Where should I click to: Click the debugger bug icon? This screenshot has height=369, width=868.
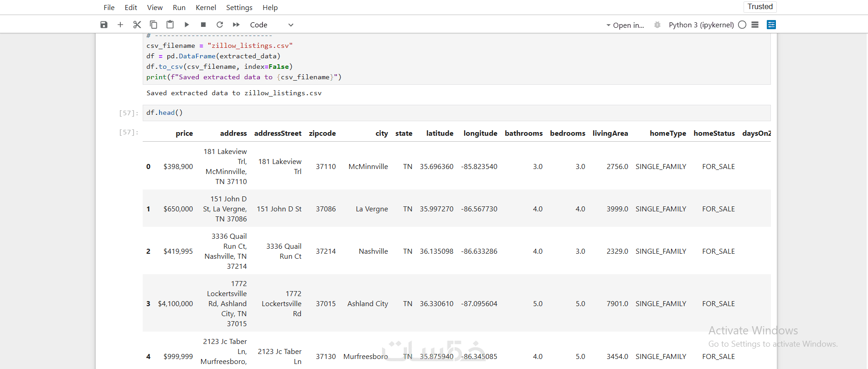click(657, 25)
